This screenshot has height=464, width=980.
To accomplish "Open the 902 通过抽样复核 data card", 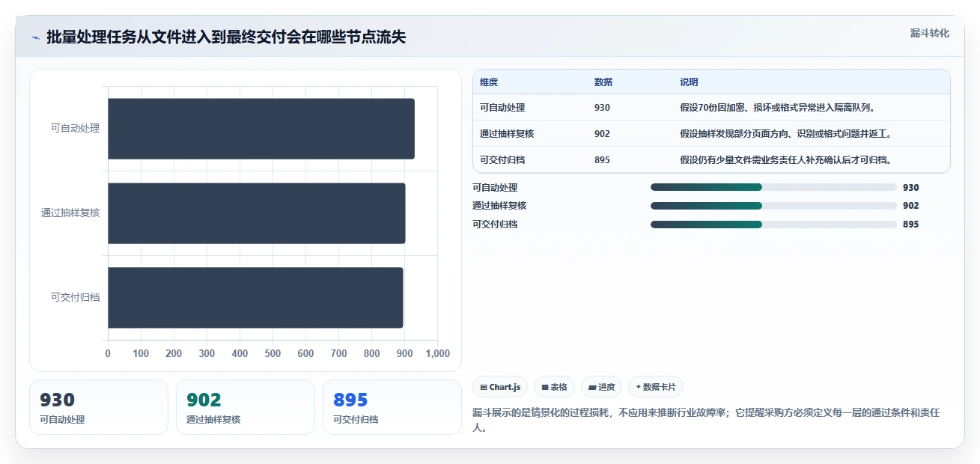I will (246, 407).
